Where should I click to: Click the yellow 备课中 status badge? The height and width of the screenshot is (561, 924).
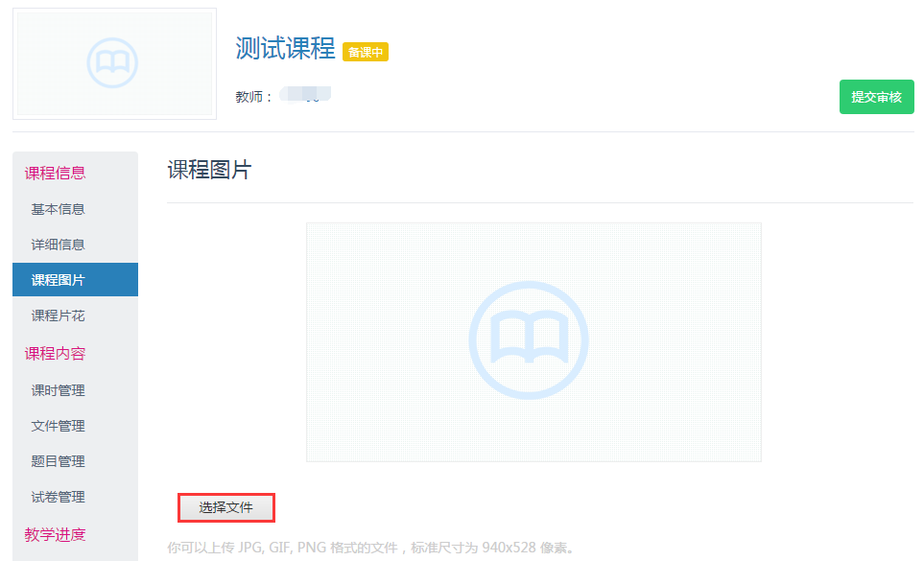(366, 52)
